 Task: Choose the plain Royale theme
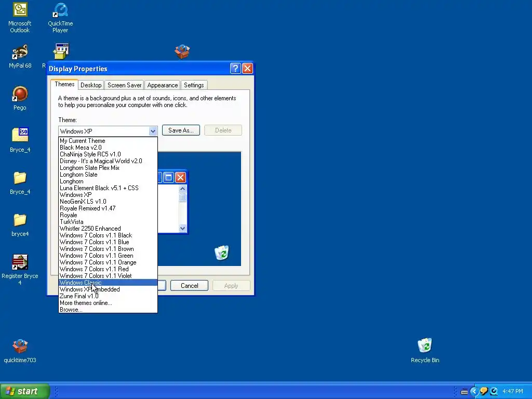[x=108, y=215]
